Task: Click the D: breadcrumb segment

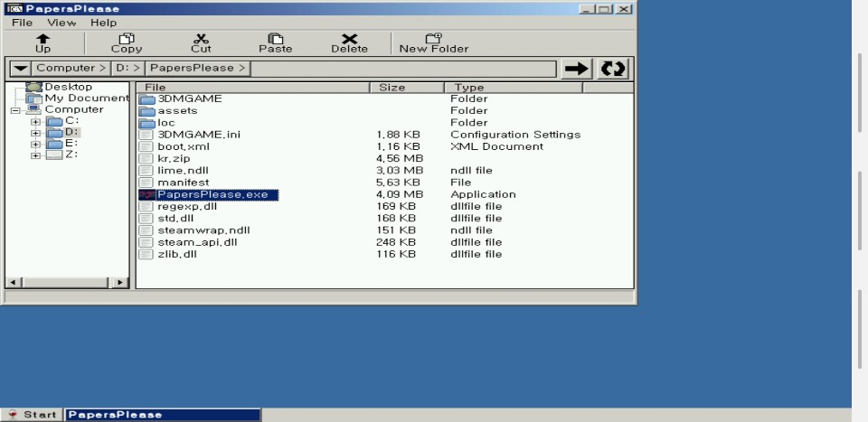Action: click(127, 68)
